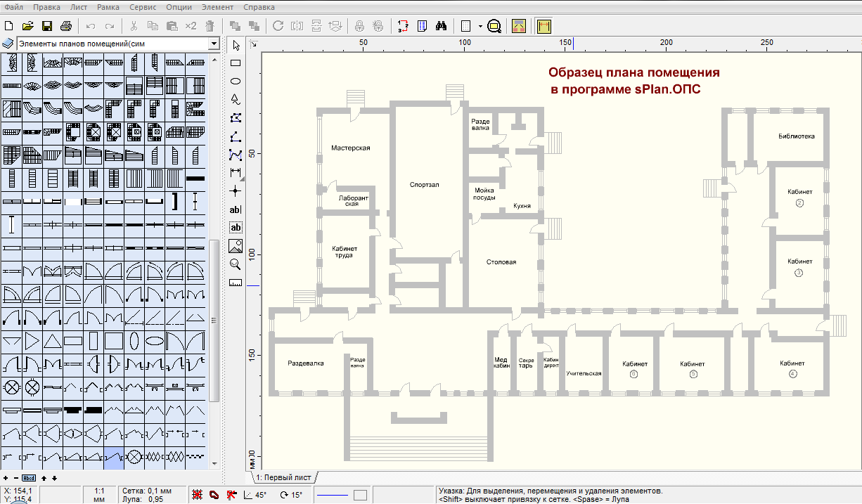Save the document with the floppy icon
Image resolution: width=862 pixels, height=504 pixels.
coord(47,26)
